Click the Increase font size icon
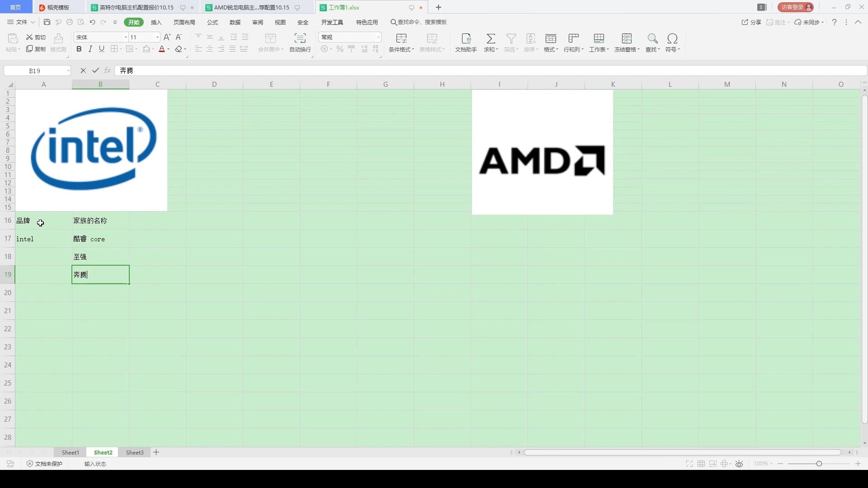 (x=167, y=37)
